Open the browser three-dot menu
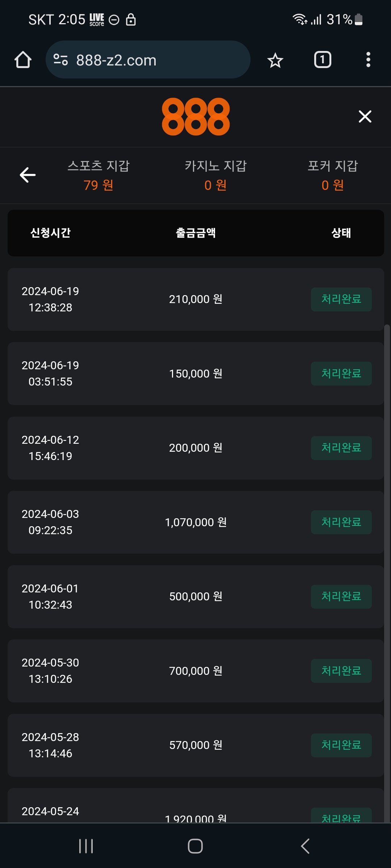The width and height of the screenshot is (391, 868). (368, 60)
